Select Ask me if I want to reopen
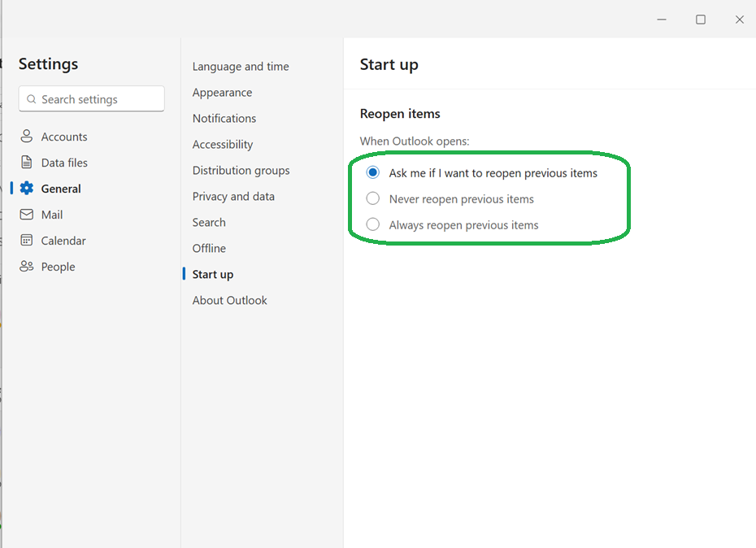The width and height of the screenshot is (756, 548). (372, 172)
